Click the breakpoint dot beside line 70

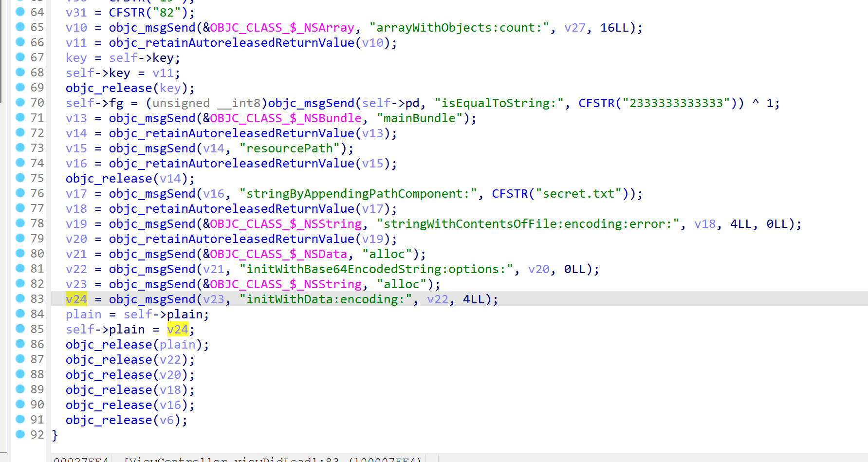[20, 102]
